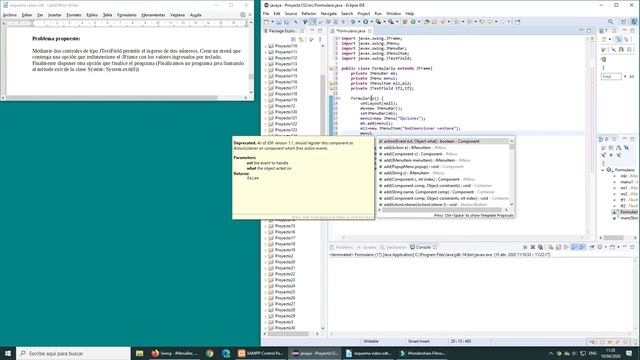The height and width of the screenshot is (360, 640).
Task: Open the Run button dropdown arrow
Action: click(x=371, y=22)
